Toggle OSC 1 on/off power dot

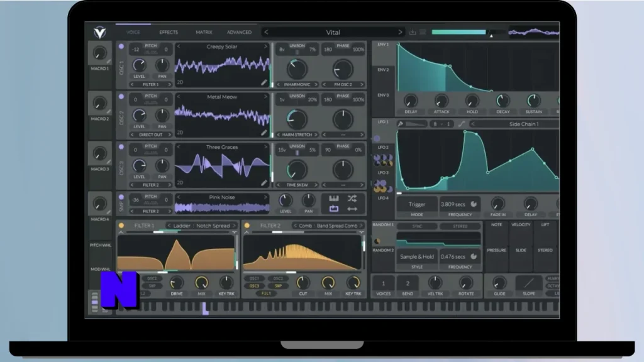(x=121, y=47)
